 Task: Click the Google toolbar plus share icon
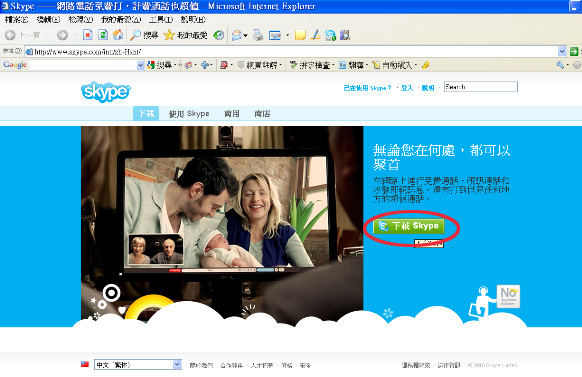coord(205,65)
